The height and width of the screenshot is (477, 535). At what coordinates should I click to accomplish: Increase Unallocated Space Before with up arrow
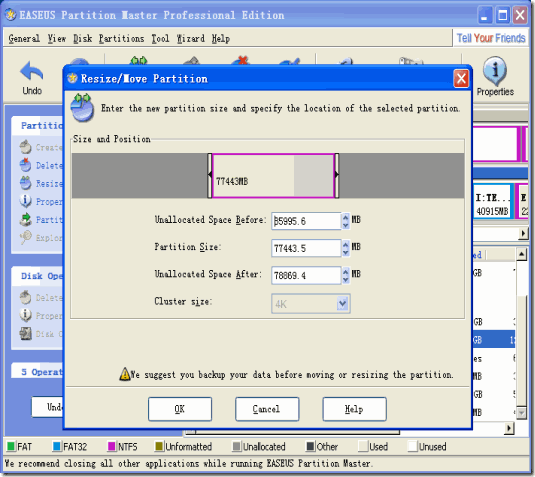(x=345, y=217)
